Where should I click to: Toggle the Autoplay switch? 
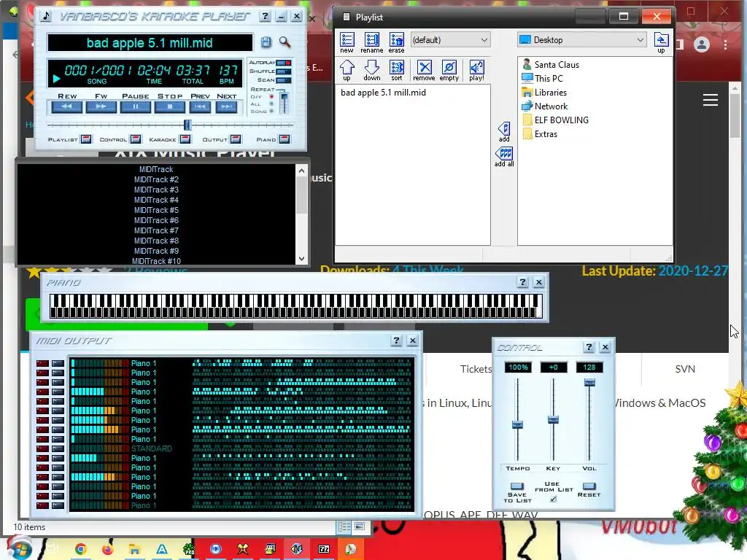point(284,63)
